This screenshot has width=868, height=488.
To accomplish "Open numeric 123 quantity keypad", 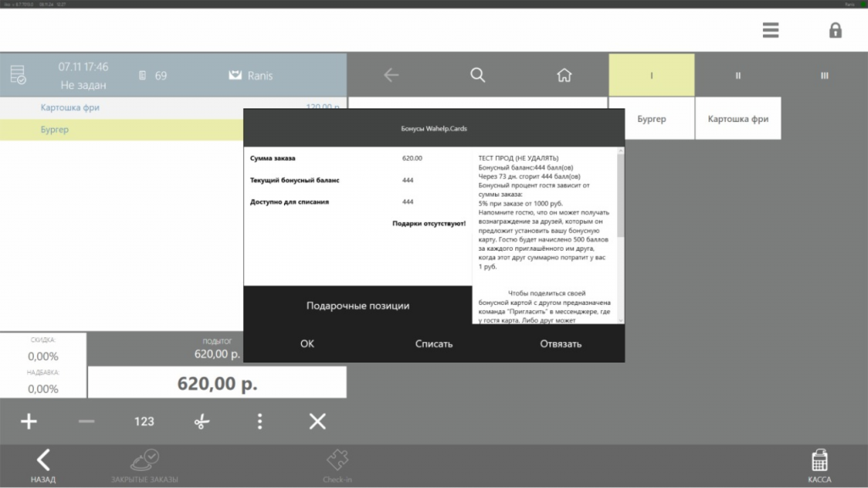I will pos(144,421).
